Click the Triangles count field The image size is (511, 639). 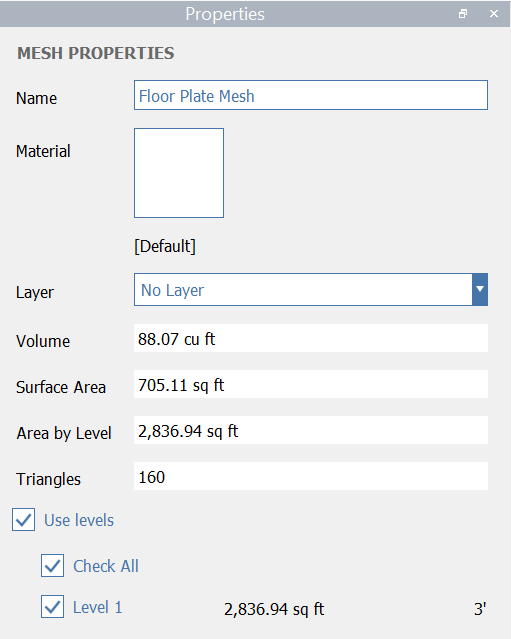coord(311,476)
